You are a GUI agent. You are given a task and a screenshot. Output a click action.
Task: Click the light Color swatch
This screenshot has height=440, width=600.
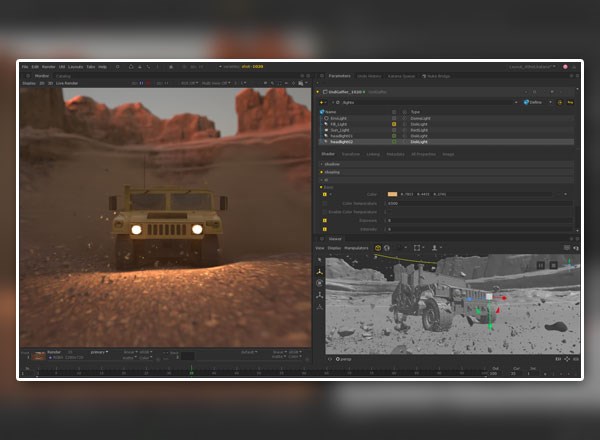pyautogui.click(x=392, y=194)
